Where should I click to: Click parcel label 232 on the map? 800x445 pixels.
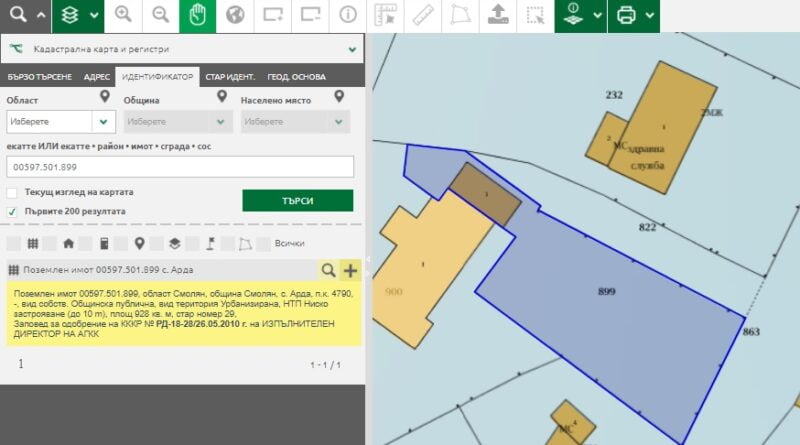614,94
